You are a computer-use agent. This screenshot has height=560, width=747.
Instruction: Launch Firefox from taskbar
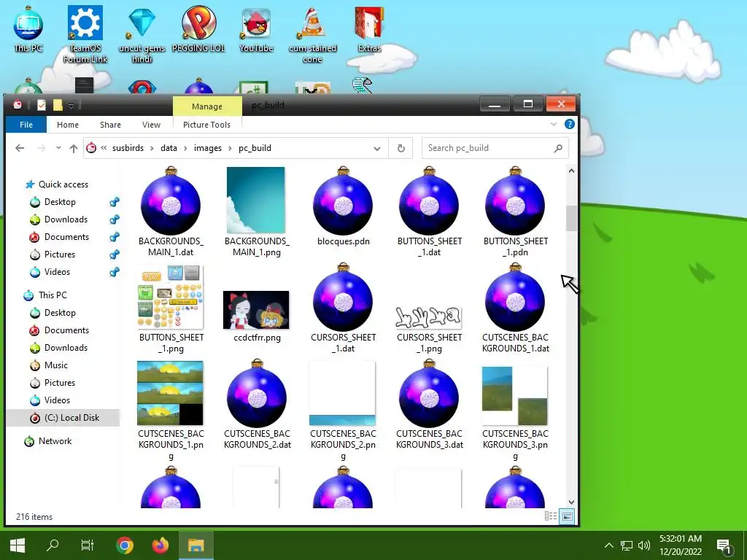tap(160, 545)
